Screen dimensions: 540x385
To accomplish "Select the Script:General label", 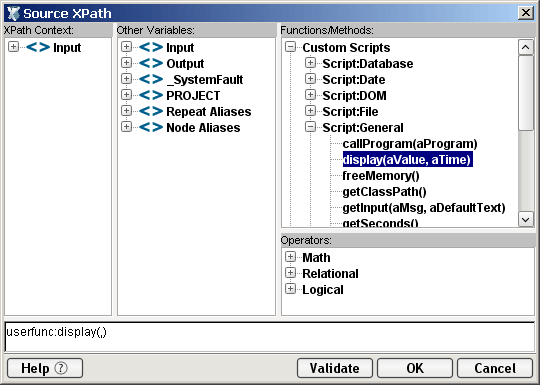I will coord(363,128).
